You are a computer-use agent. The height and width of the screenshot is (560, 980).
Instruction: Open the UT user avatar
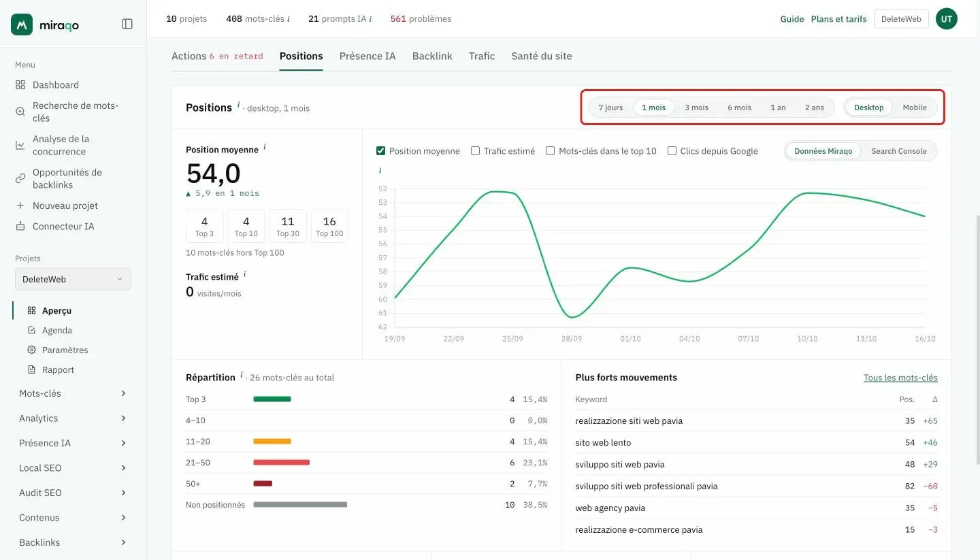947,19
